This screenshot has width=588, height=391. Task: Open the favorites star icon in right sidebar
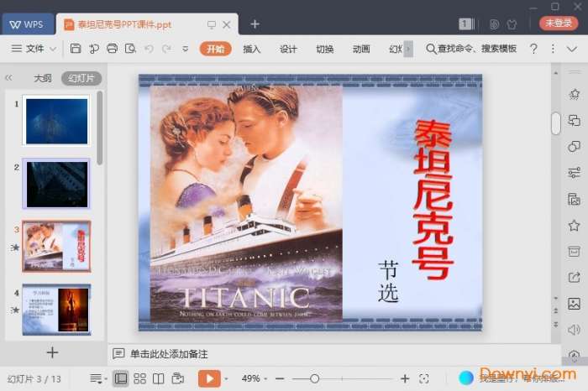pos(574,226)
